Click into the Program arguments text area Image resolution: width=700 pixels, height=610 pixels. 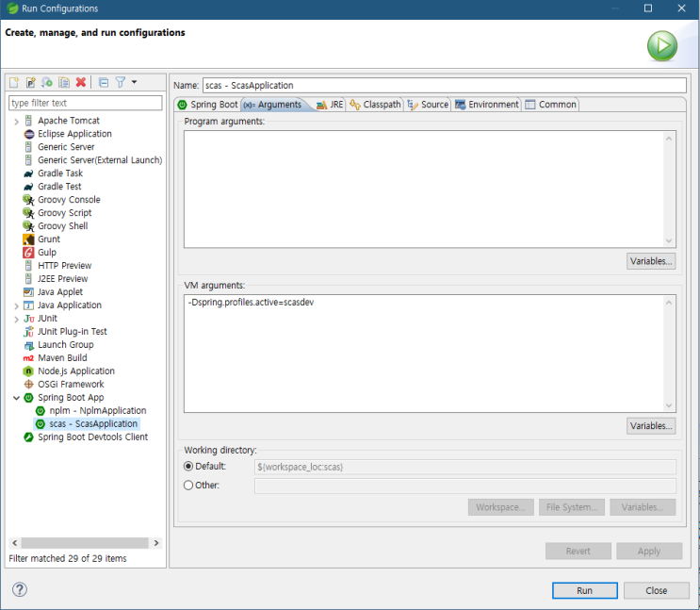tap(430, 189)
